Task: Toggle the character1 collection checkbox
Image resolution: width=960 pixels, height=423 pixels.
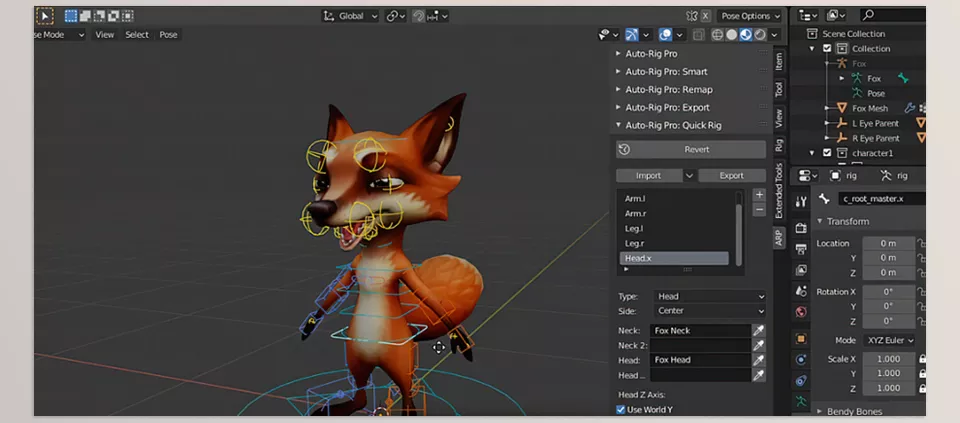Action: (827, 153)
